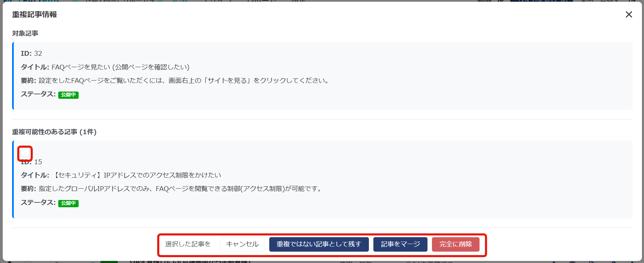Click the 対象記事 section heading
The image size is (644, 263).
point(25,33)
